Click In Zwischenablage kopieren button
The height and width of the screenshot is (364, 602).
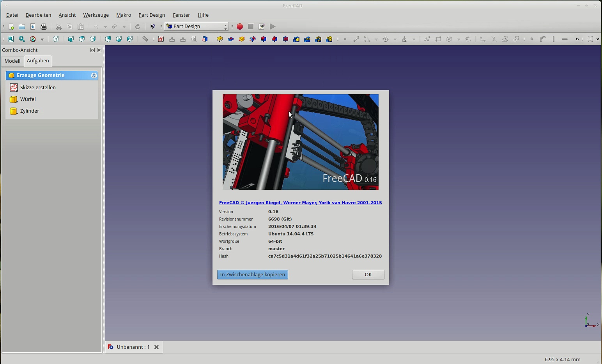252,274
